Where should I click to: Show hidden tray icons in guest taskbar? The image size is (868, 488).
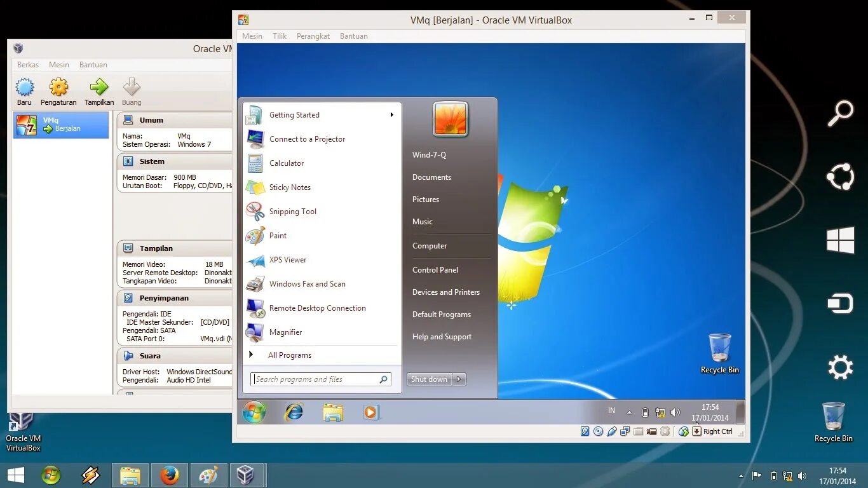[x=629, y=412]
